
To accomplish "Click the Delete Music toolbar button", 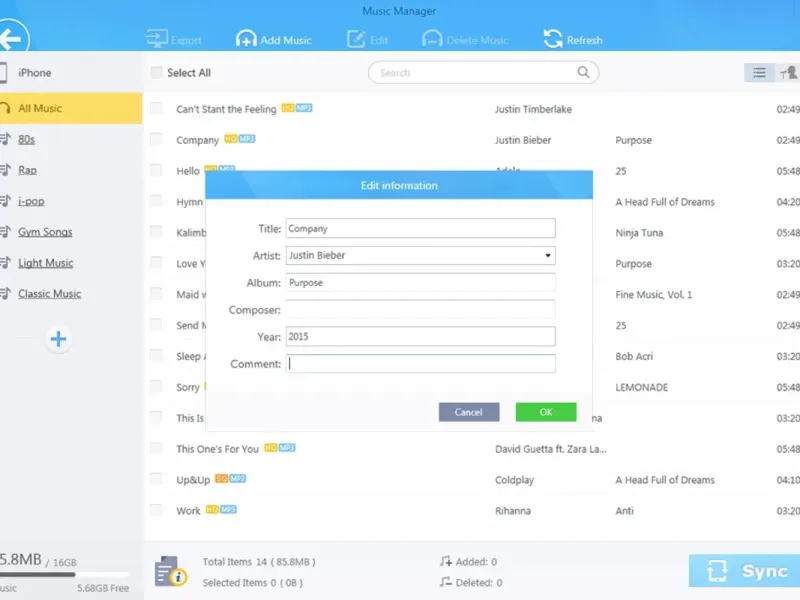I will point(465,40).
